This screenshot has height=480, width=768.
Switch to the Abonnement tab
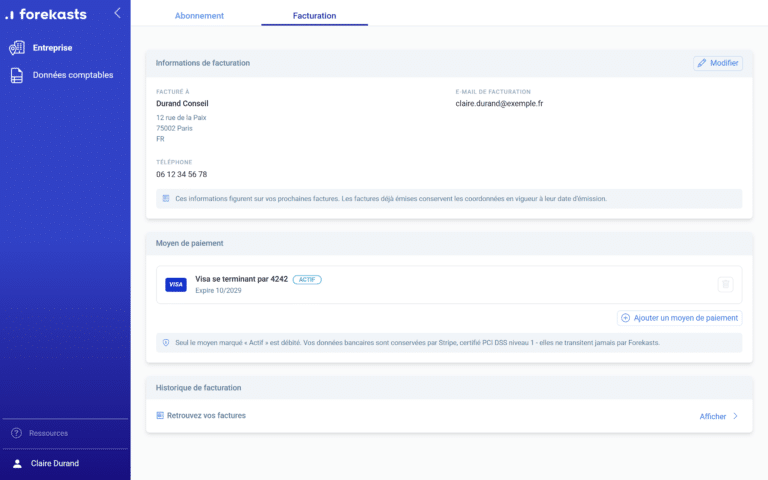point(199,16)
